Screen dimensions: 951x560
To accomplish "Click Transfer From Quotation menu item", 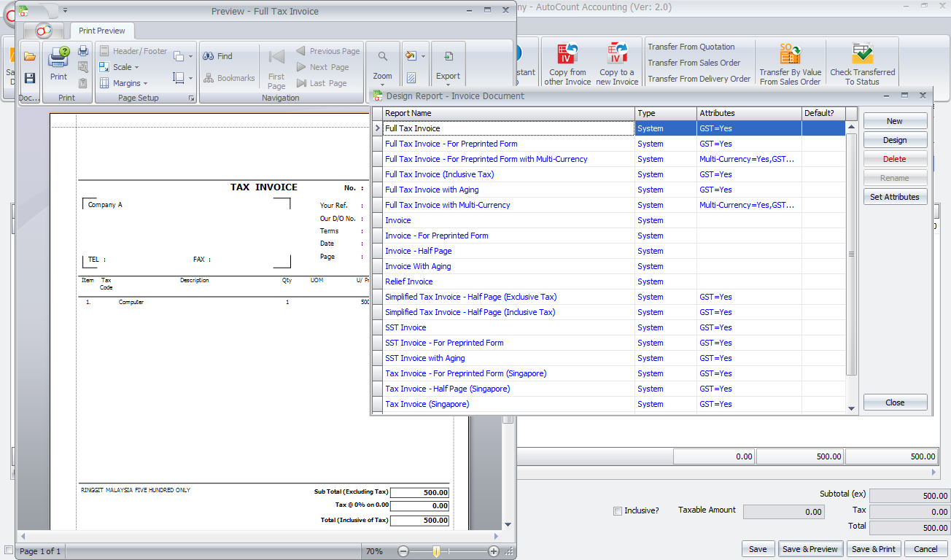I will tap(691, 47).
